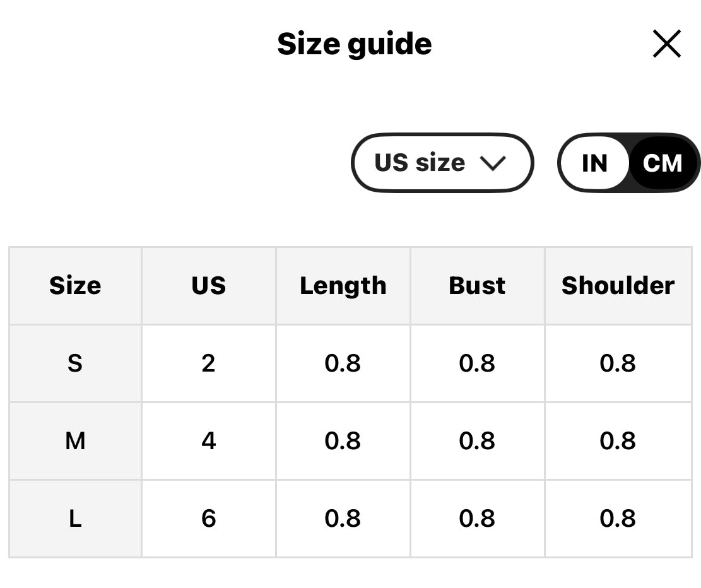This screenshot has width=701, height=588.
Task: Click the Length value for size S
Action: coord(343,363)
